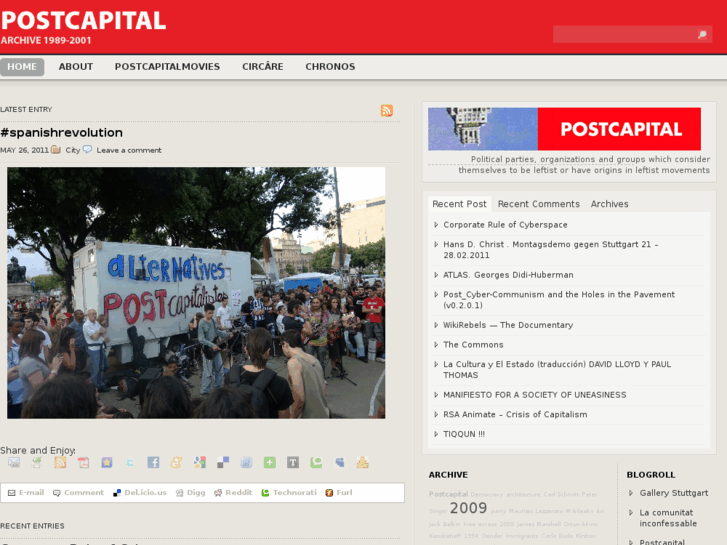Click the Digg icon in share bar

pos(179,493)
